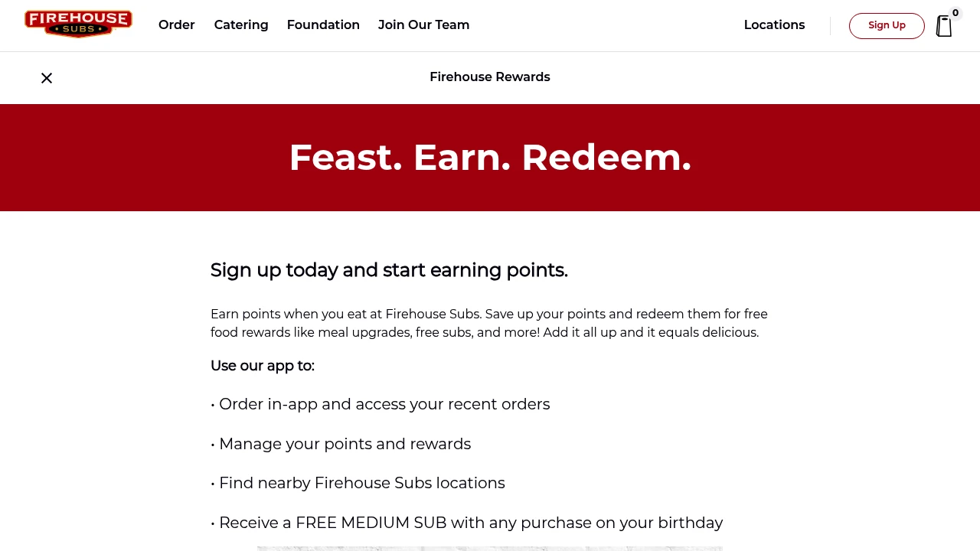Image resolution: width=980 pixels, height=551 pixels.
Task: Visit the Foundation section
Action: (323, 24)
